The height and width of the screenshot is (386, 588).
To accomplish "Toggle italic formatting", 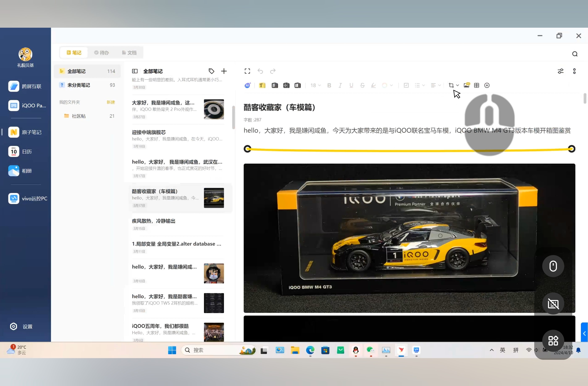I will tap(340, 85).
